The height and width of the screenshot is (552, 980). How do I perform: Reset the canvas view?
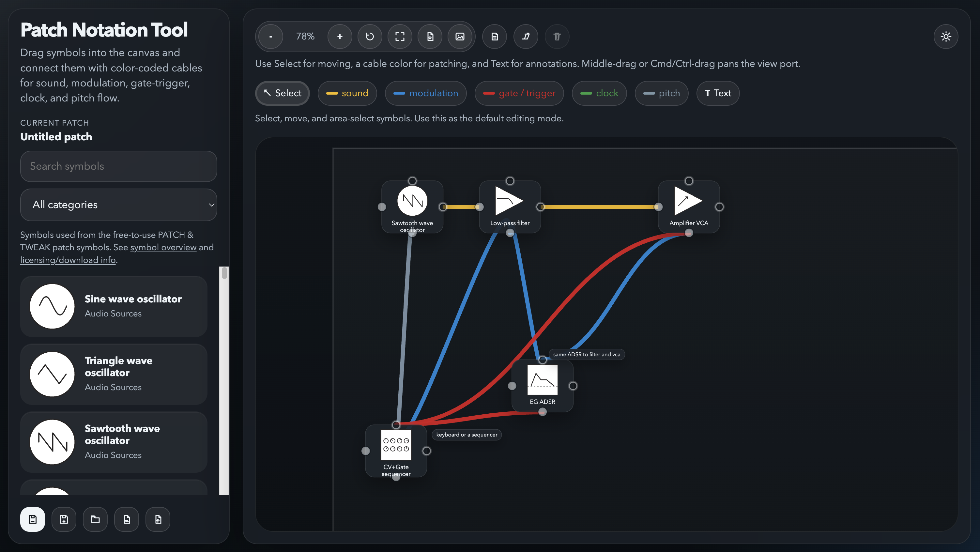click(x=369, y=37)
